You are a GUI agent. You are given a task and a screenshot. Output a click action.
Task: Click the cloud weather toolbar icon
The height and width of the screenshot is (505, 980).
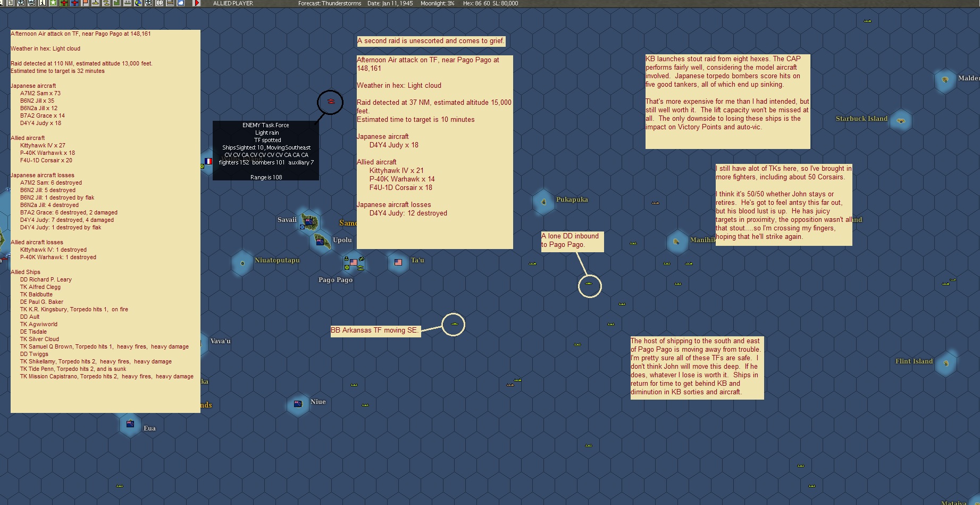tap(181, 3)
